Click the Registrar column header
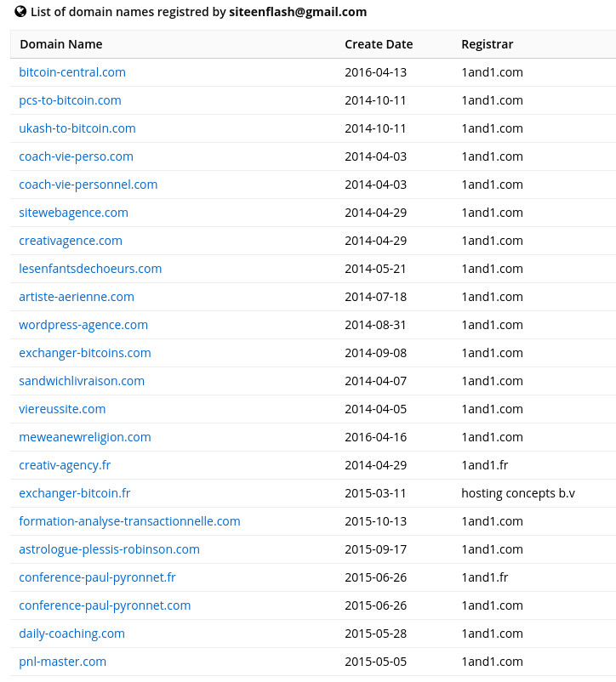 pyautogui.click(x=488, y=44)
